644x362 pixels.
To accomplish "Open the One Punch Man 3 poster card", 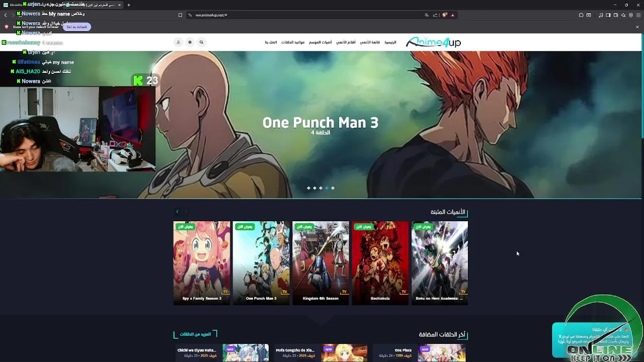I will pos(261,263).
